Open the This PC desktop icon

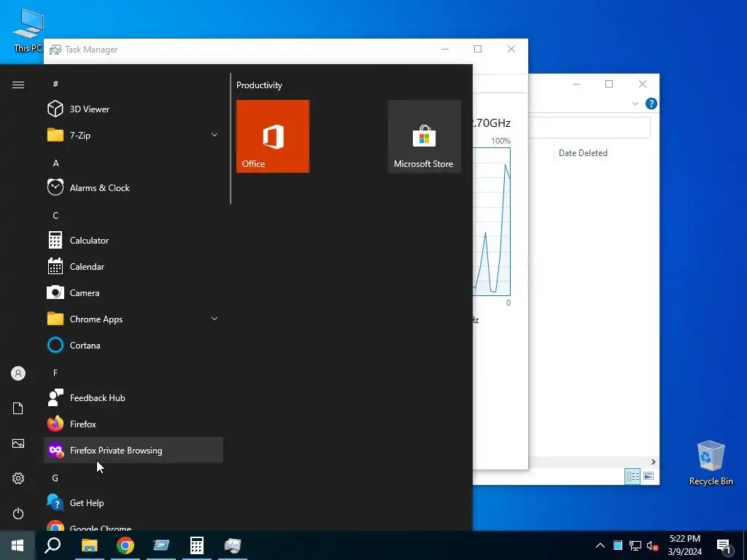pyautogui.click(x=28, y=30)
